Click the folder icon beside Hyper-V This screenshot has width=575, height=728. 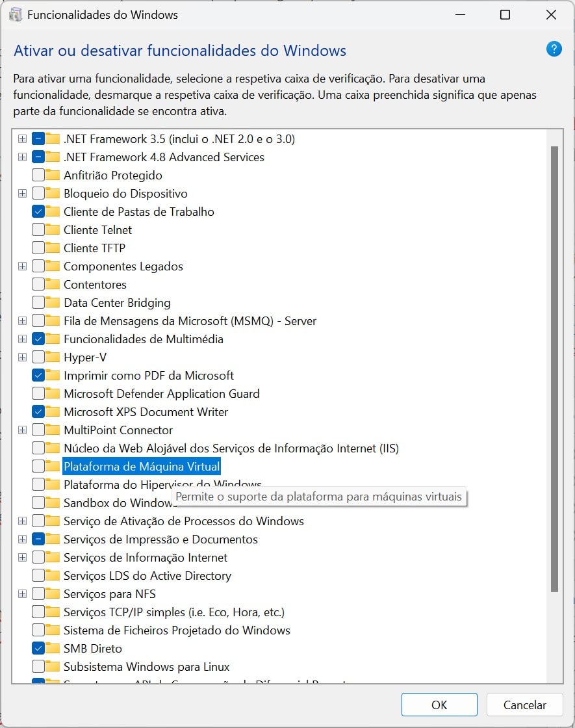(x=53, y=357)
